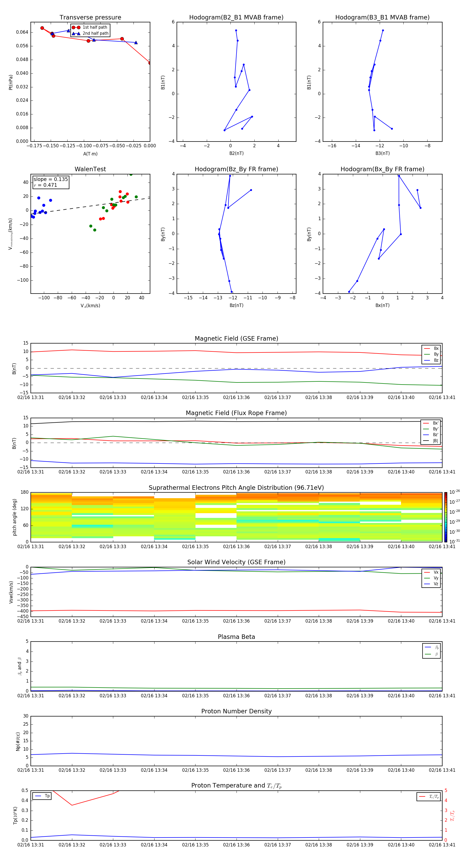Click the Plasma Beta plot title
This screenshot has width=473, height=868.
click(x=236, y=637)
